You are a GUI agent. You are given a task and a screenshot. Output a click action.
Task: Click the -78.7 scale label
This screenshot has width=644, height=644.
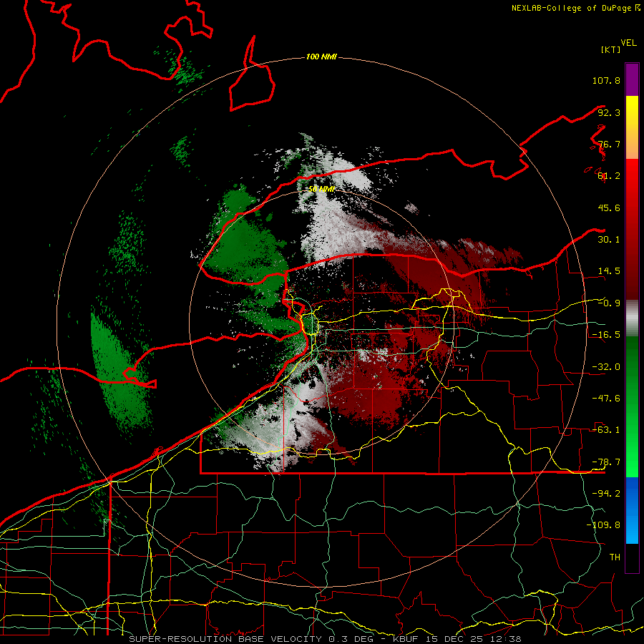pyautogui.click(x=606, y=462)
